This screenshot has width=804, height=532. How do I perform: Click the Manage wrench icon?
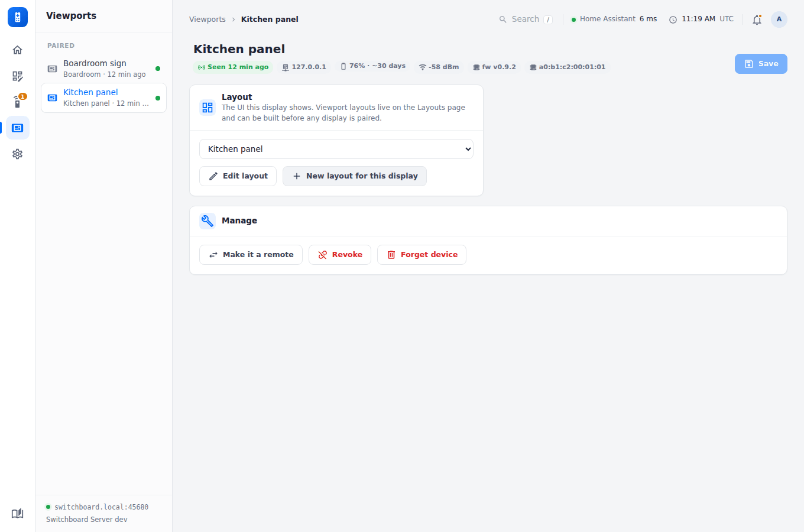point(208,221)
